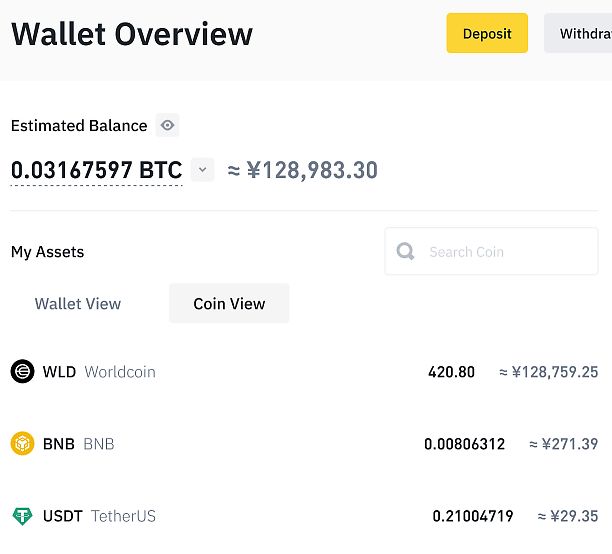612x554 pixels.
Task: Open the BNB asset row
Action: 304,444
